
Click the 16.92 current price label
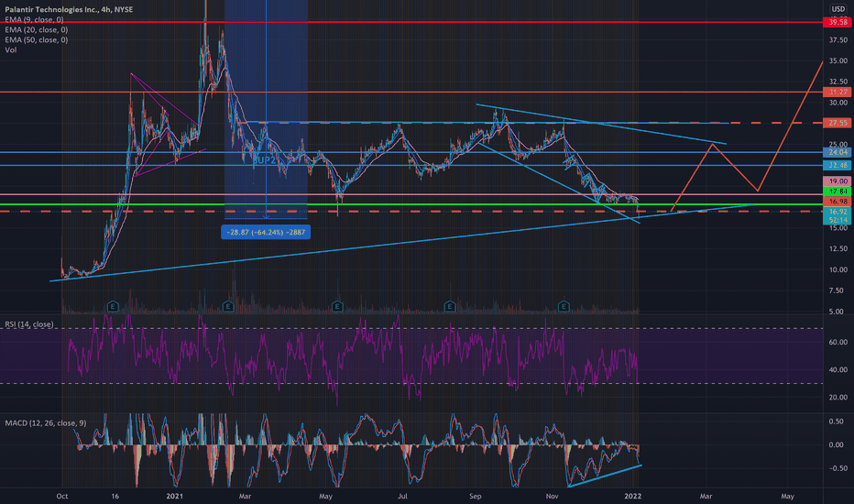click(838, 212)
